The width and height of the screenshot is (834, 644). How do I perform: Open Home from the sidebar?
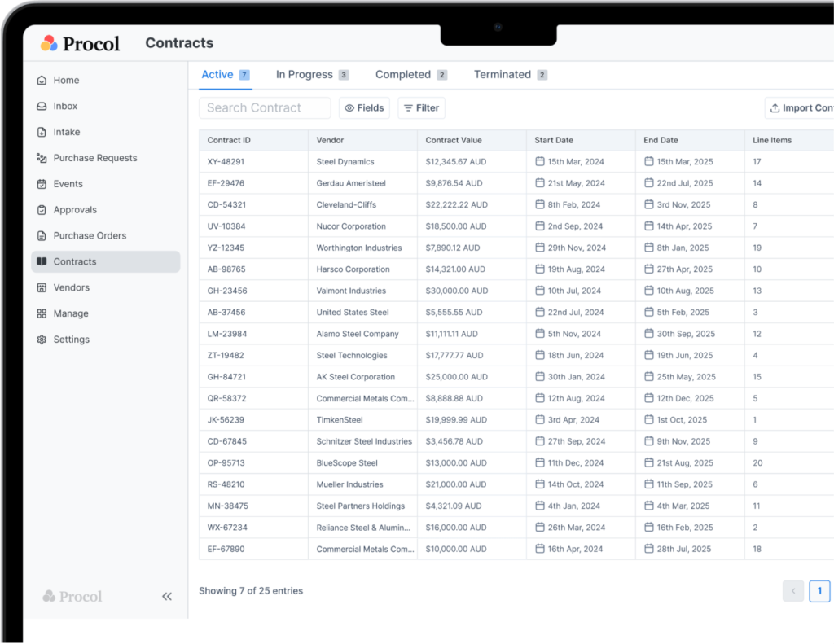coord(66,80)
